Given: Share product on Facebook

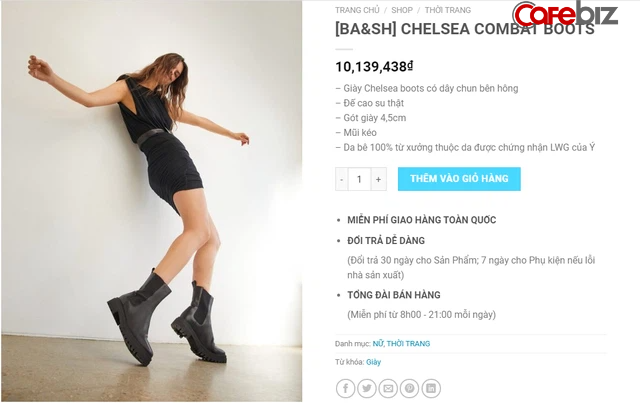Looking at the screenshot, I should point(346,388).
